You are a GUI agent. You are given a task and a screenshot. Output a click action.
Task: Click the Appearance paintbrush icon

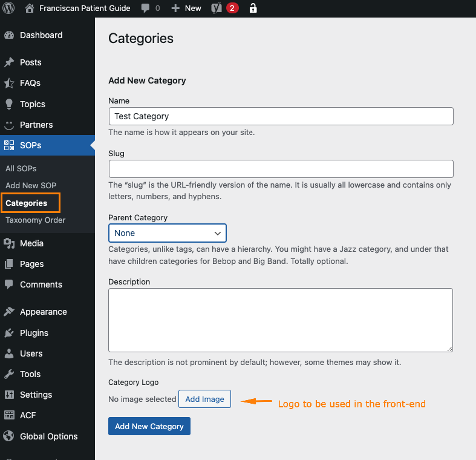[x=9, y=312]
